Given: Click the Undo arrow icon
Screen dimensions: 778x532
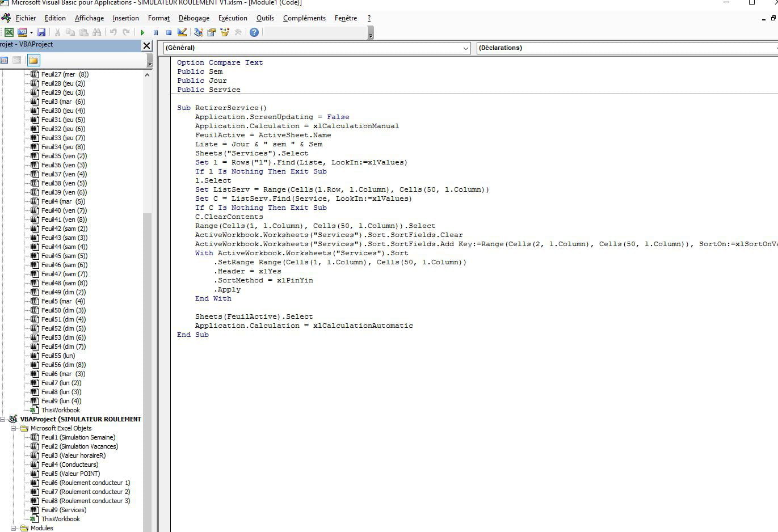Looking at the screenshot, I should point(113,32).
